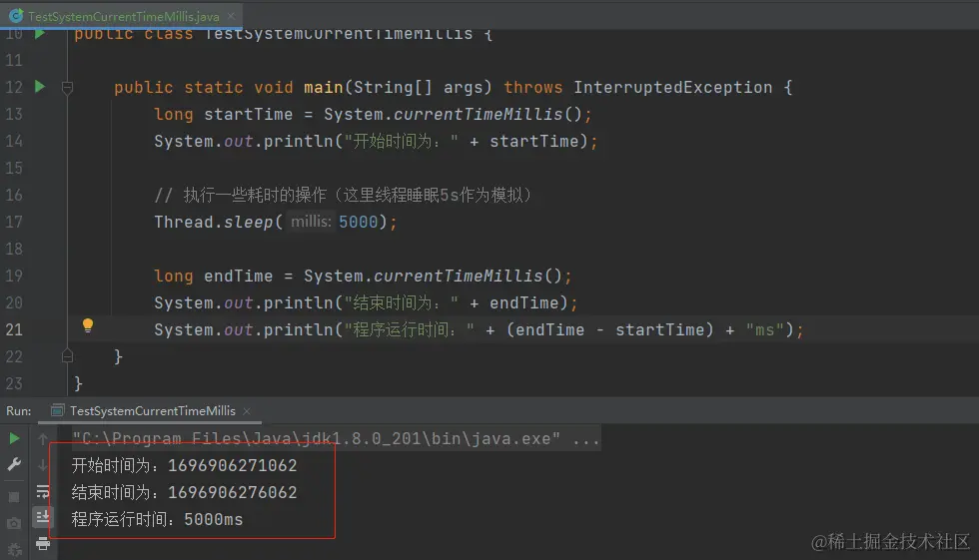Open the yellow light bulb quick-fix on line 21
The width and height of the screenshot is (979, 560).
pyautogui.click(x=88, y=324)
